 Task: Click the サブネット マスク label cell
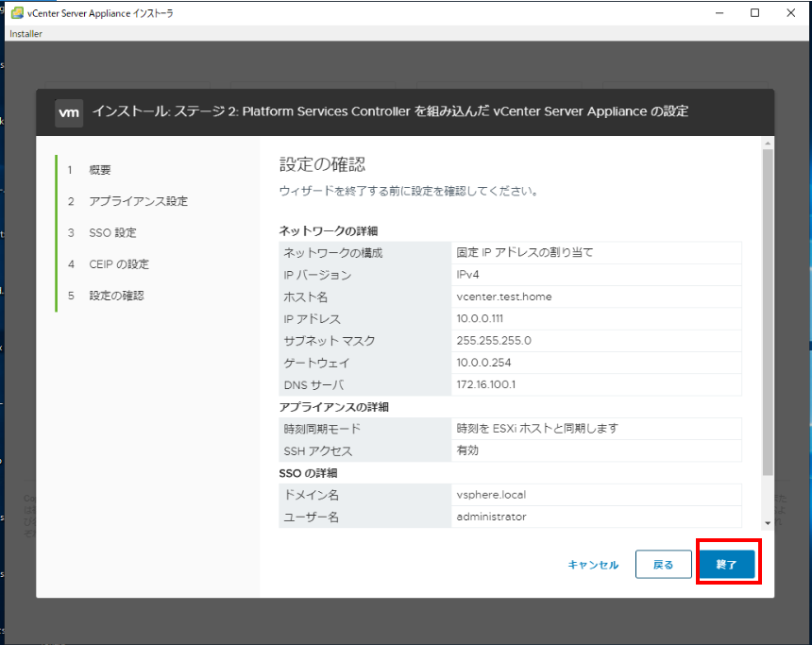point(365,341)
